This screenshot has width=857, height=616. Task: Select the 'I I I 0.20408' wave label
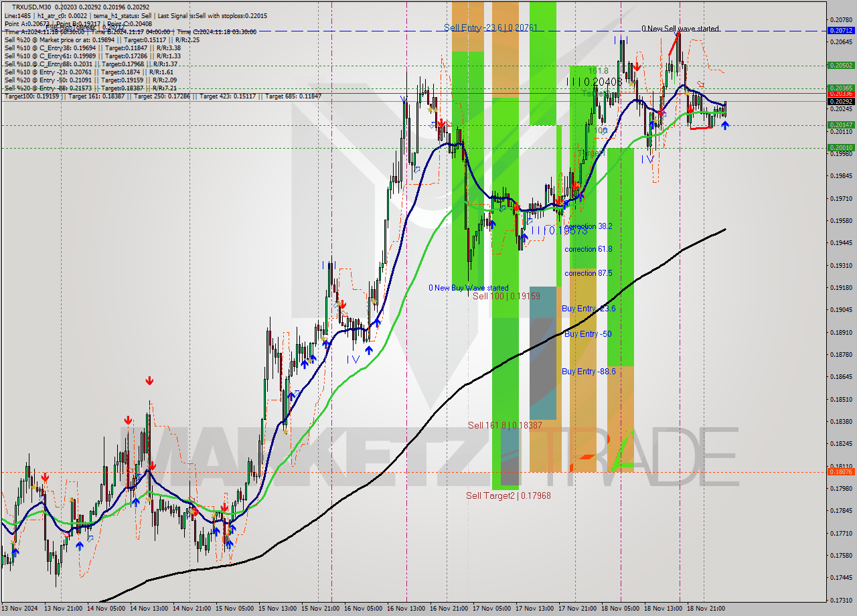(595, 82)
